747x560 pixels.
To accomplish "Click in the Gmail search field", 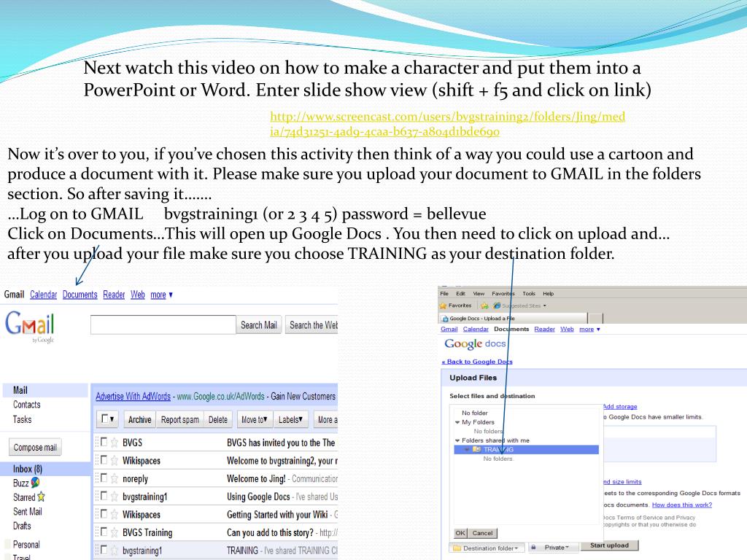I will coord(163,324).
